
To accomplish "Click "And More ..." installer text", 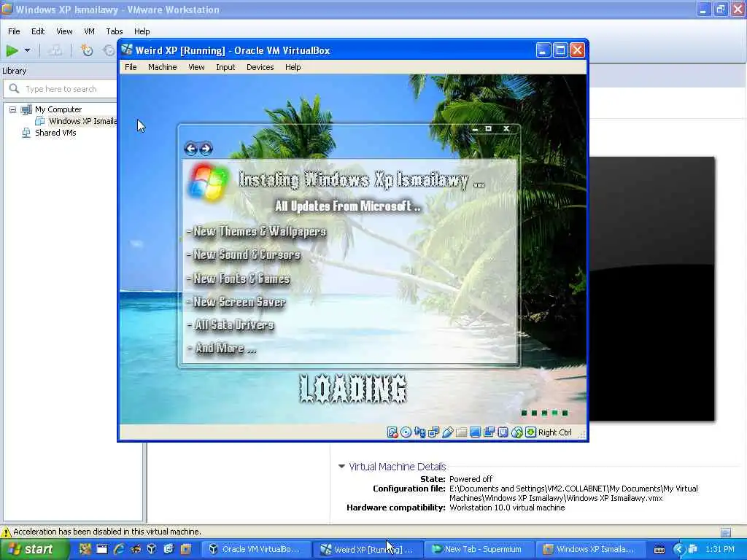I will point(226,348).
